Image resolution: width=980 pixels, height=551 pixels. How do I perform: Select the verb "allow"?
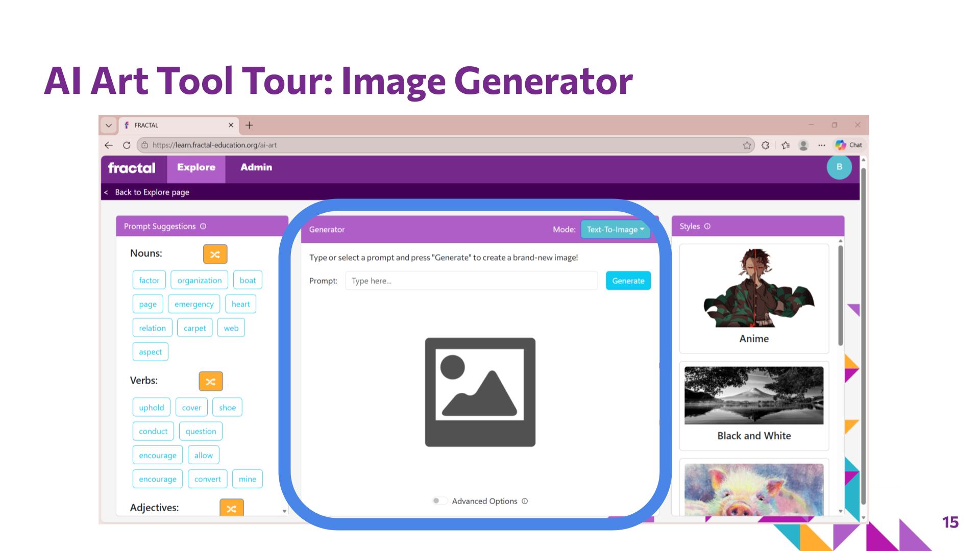tap(204, 455)
